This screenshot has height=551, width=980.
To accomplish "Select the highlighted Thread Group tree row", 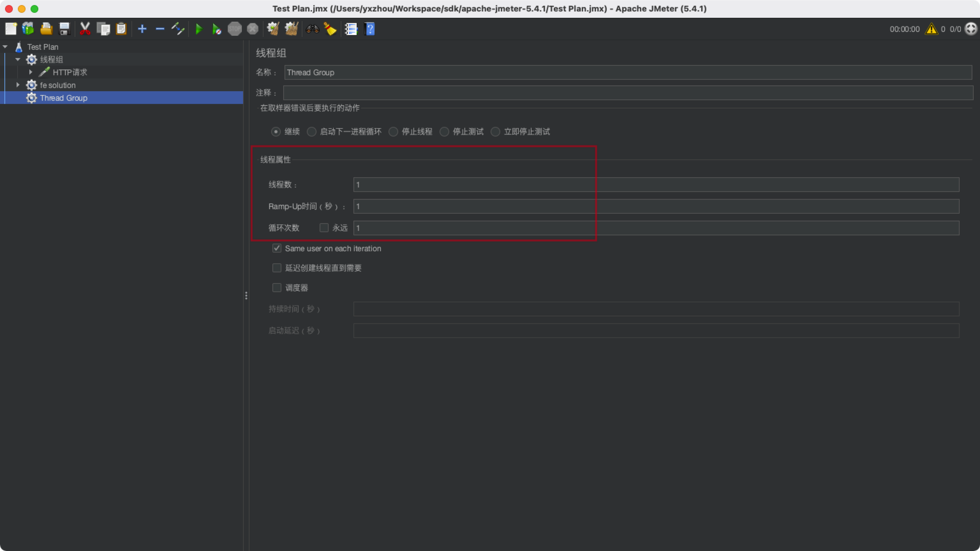I will tap(122, 98).
